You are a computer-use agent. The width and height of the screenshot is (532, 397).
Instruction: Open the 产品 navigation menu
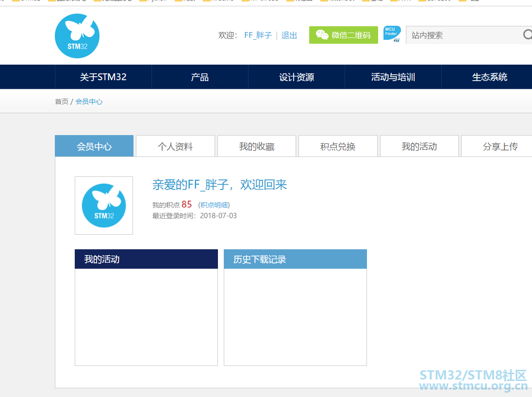click(200, 77)
